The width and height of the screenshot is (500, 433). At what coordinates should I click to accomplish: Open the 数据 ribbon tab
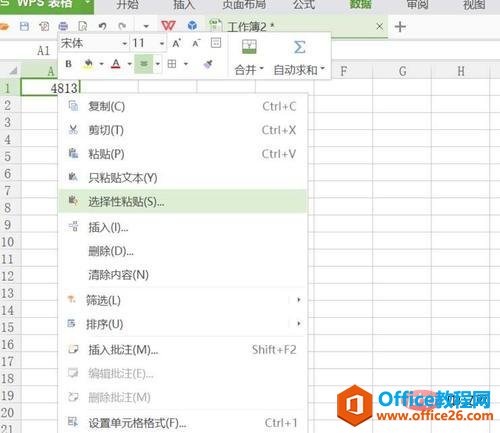point(360,5)
